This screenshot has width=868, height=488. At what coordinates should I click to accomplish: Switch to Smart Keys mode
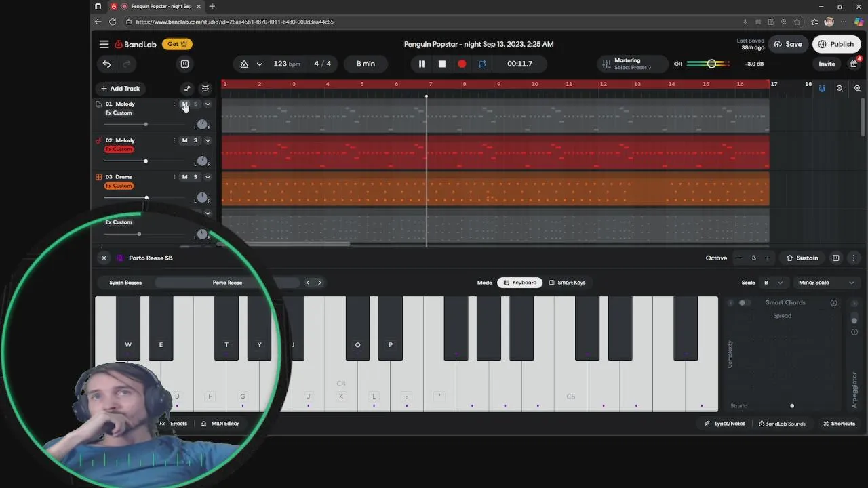(567, 283)
